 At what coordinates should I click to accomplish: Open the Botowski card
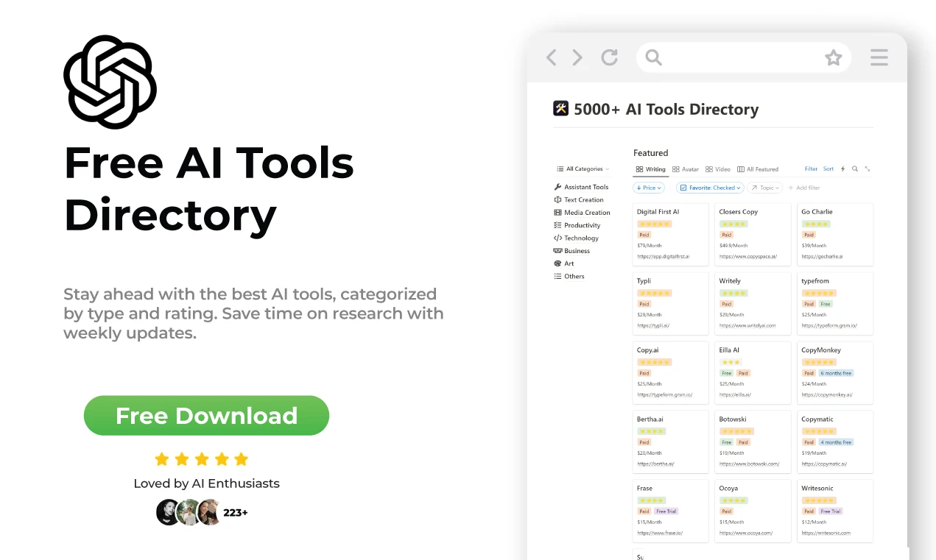pyautogui.click(x=753, y=442)
